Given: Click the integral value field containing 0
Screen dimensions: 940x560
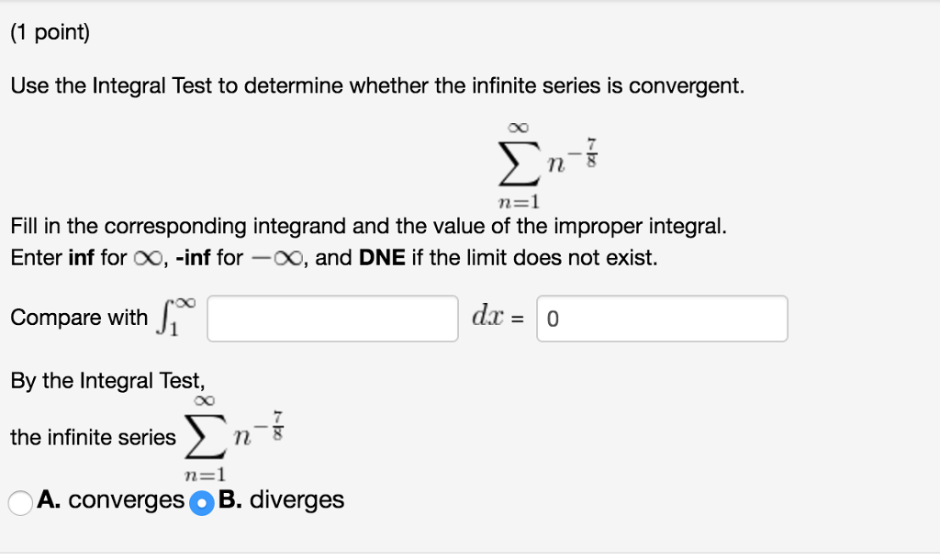Looking at the screenshot, I should (x=661, y=318).
